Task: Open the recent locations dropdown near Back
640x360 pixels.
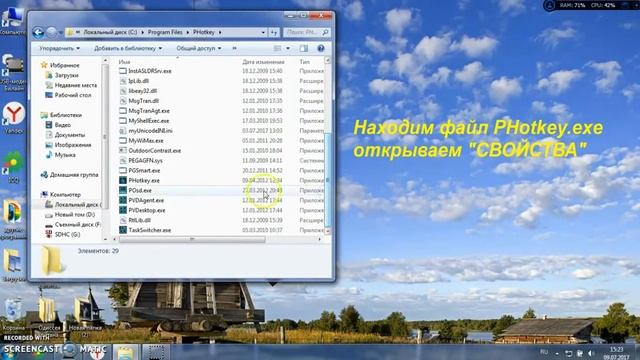Action: coord(61,32)
